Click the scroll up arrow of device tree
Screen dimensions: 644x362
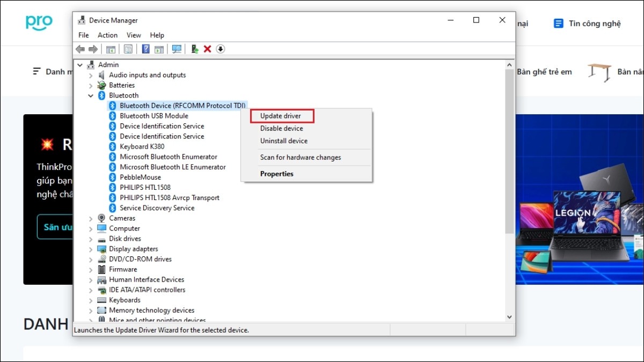point(509,64)
